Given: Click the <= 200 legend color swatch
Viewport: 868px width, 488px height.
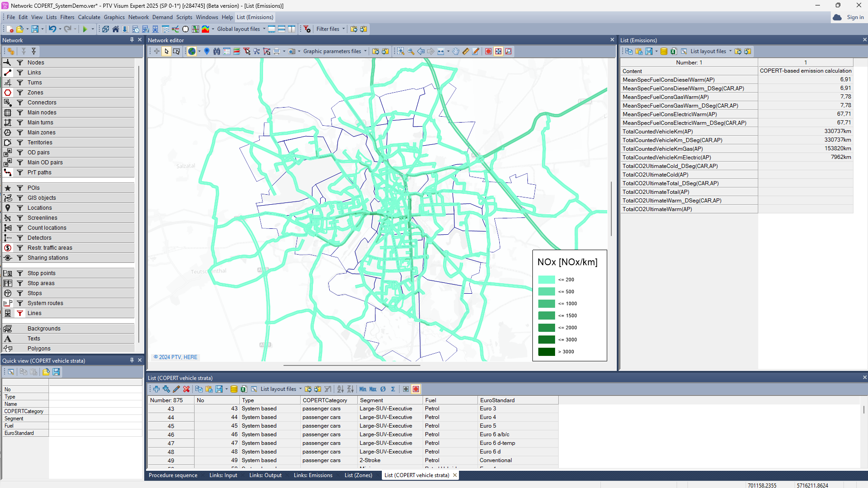Looking at the screenshot, I should click(x=546, y=280).
